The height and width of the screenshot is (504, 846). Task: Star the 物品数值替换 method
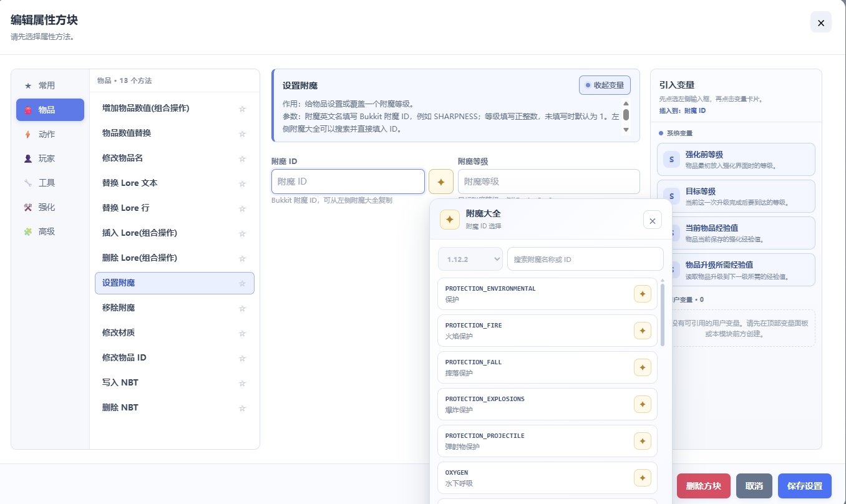(x=242, y=133)
